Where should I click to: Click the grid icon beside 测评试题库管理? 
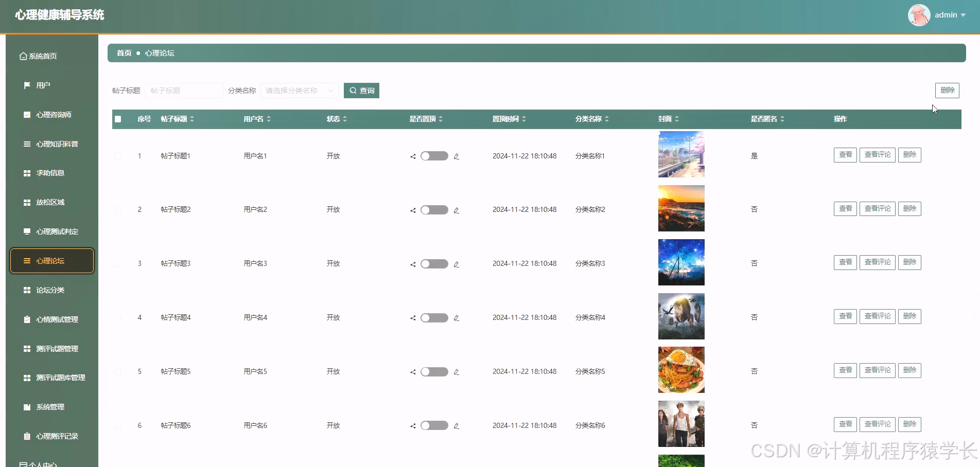27,378
